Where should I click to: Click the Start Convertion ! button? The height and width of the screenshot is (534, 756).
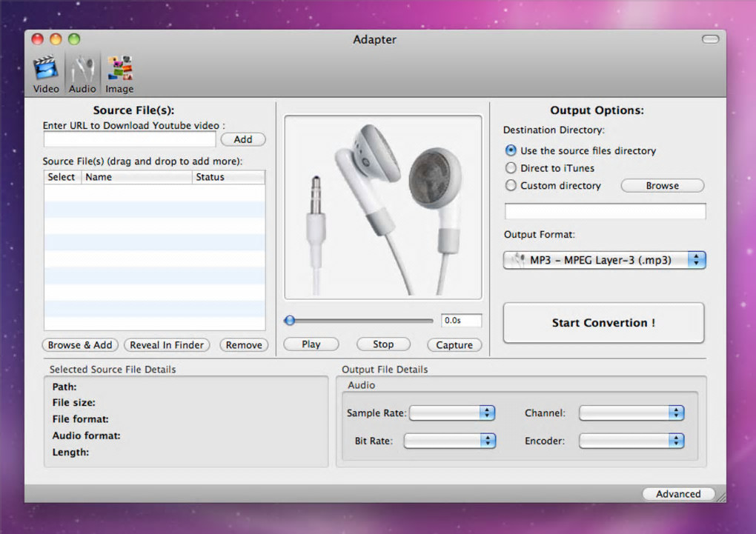pos(603,323)
